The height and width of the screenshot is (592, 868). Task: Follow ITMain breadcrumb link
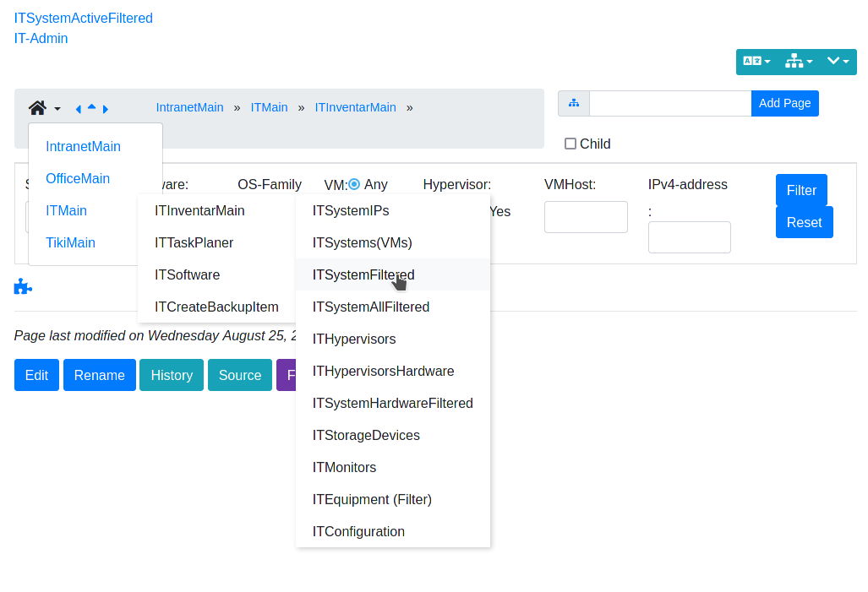269,107
